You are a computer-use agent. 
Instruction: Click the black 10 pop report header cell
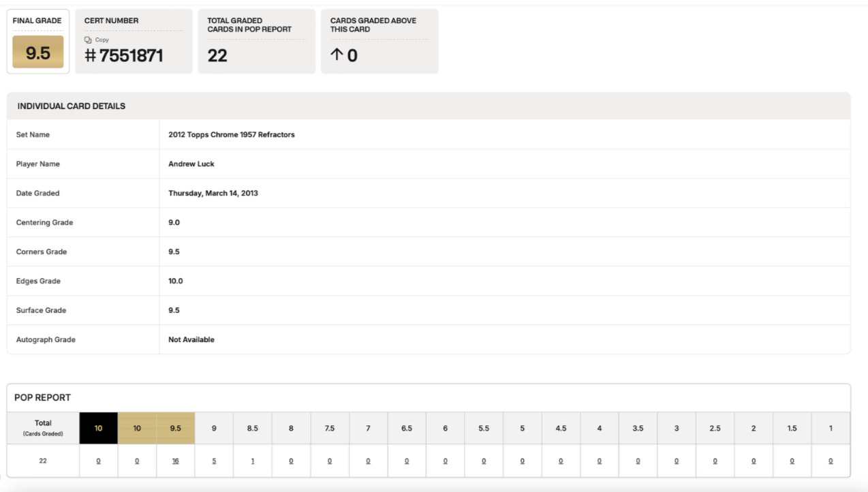[98, 429]
